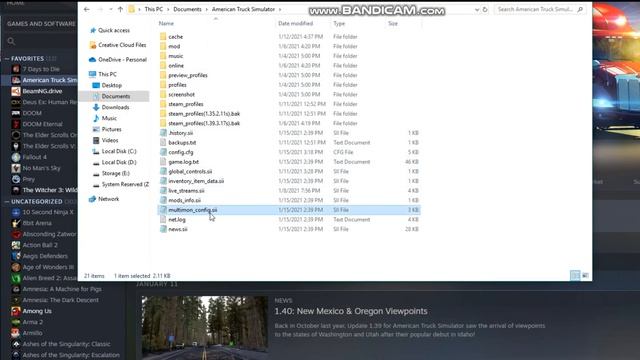640x360 pixels.
Task: Select DOOM Eternal in Steam library
Action: [42, 124]
